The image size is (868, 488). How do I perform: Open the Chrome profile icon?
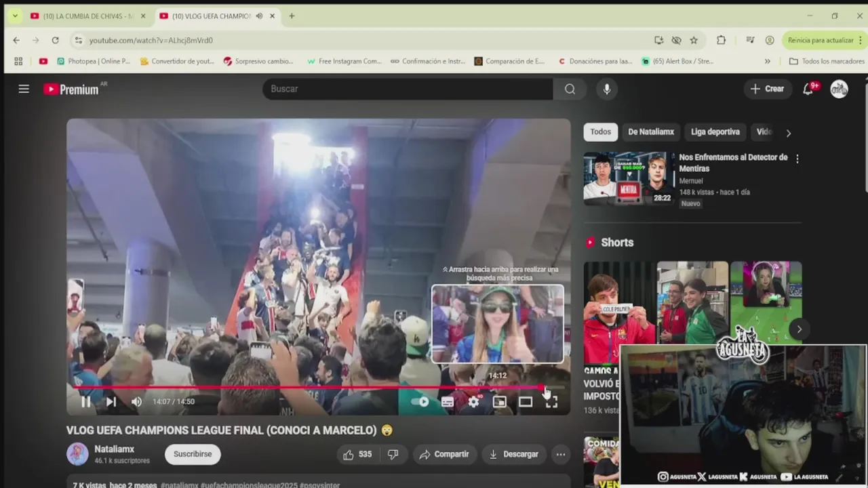click(770, 41)
